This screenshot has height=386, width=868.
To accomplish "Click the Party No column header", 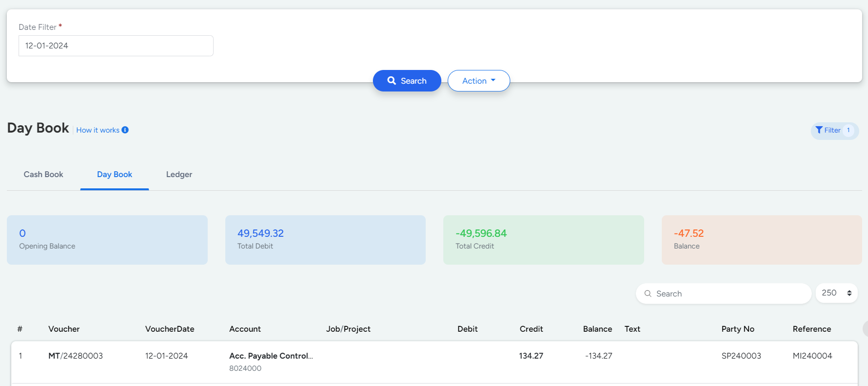I will (738, 329).
